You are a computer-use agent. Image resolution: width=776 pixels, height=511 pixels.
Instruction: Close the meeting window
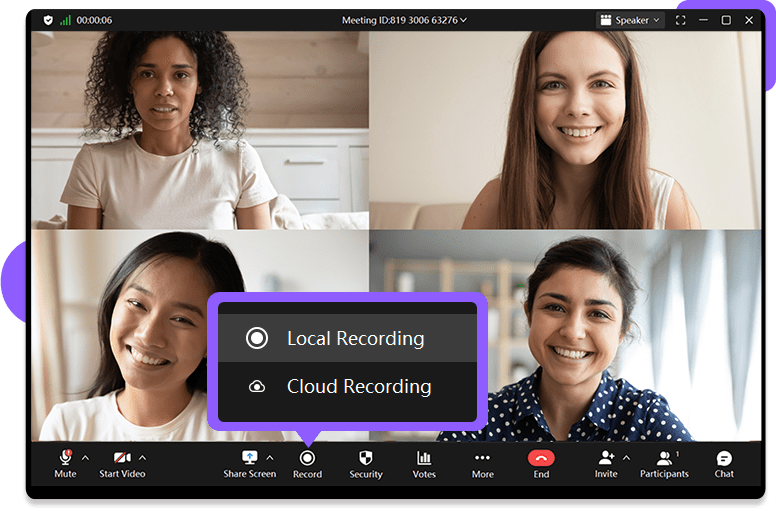(749, 20)
